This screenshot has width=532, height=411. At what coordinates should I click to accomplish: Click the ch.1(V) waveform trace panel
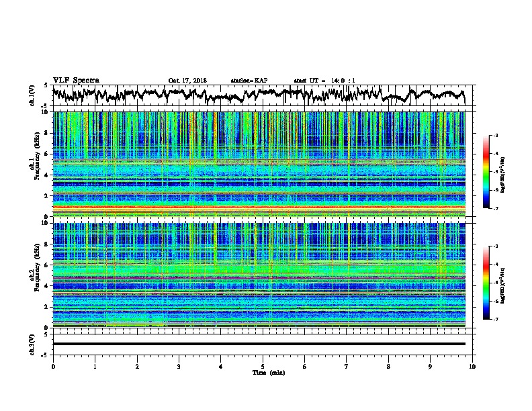[264, 95]
